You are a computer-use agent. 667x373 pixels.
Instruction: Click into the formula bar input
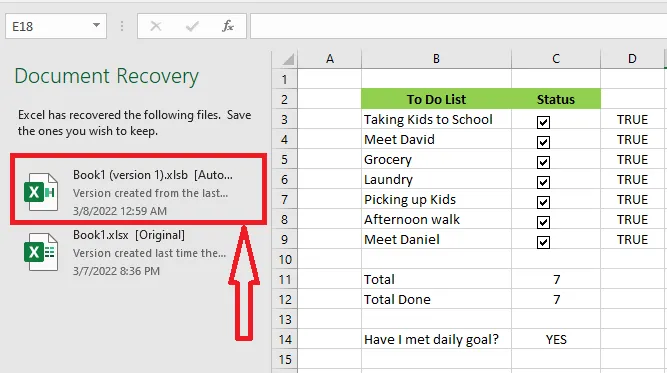[459, 26]
